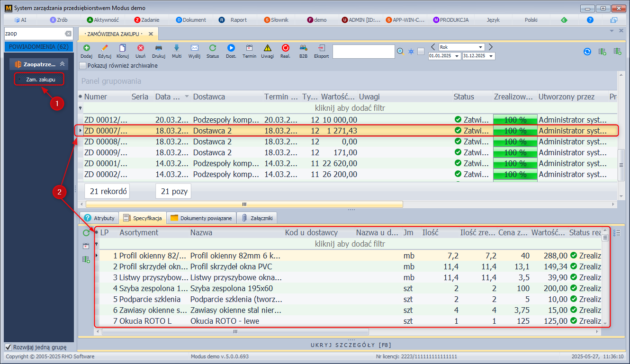Switch to the 'Dokumenty powiązane' tab
The height and width of the screenshot is (364, 630).
[201, 218]
